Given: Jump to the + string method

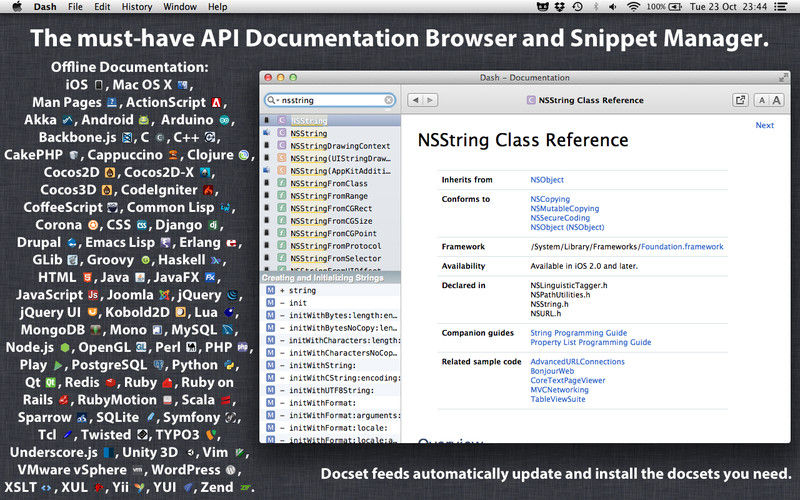Looking at the screenshot, I should (x=330, y=290).
